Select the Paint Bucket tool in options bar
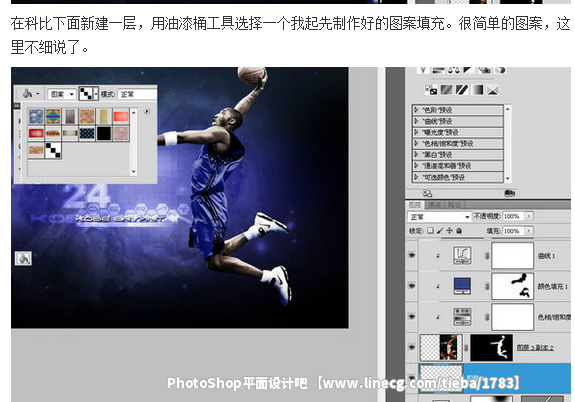The width and height of the screenshot is (575, 402). [27, 94]
